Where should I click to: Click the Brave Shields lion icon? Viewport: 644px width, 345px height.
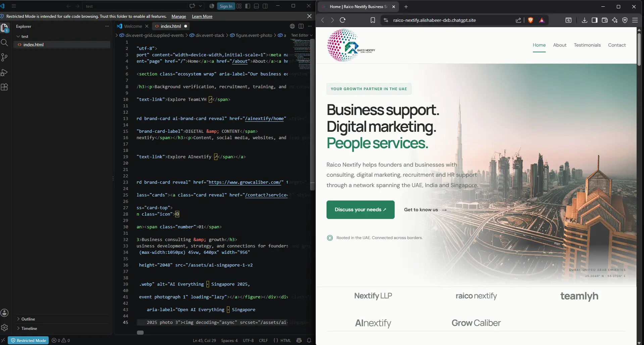point(531,20)
